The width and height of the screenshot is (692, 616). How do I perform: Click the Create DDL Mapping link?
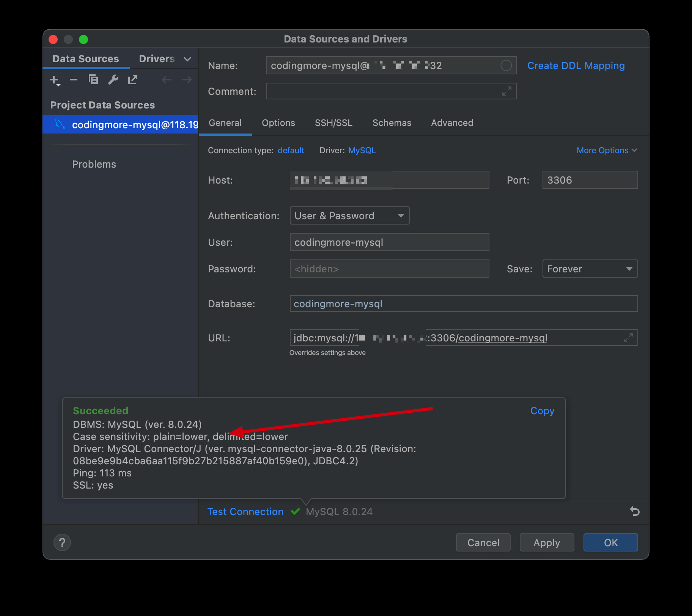click(x=576, y=66)
